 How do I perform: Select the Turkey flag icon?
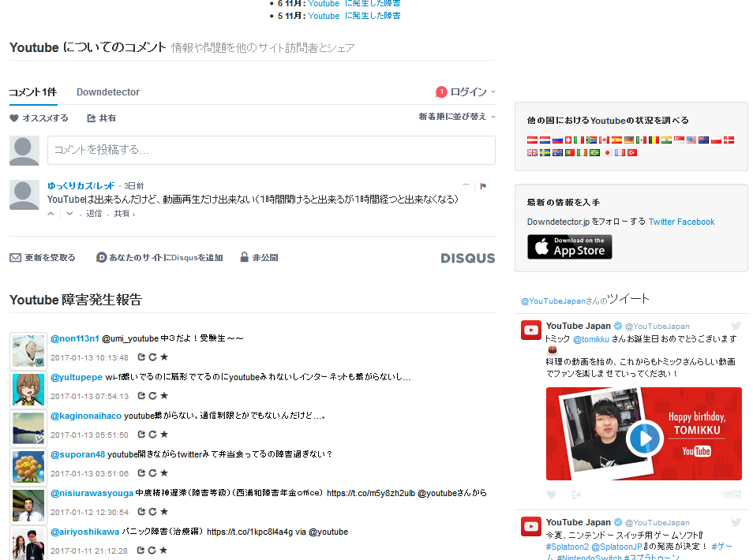632,152
